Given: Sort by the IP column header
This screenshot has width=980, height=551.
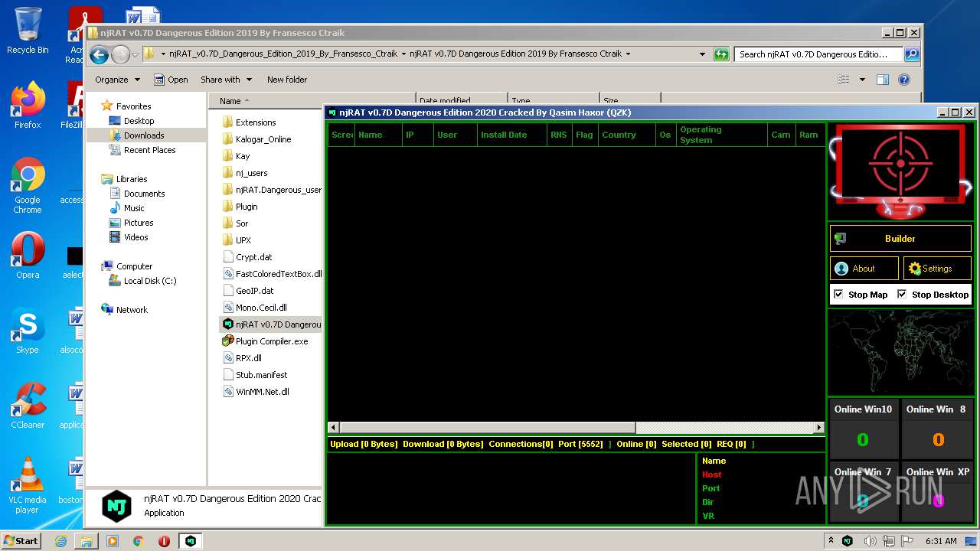Looking at the screenshot, I should coord(417,135).
